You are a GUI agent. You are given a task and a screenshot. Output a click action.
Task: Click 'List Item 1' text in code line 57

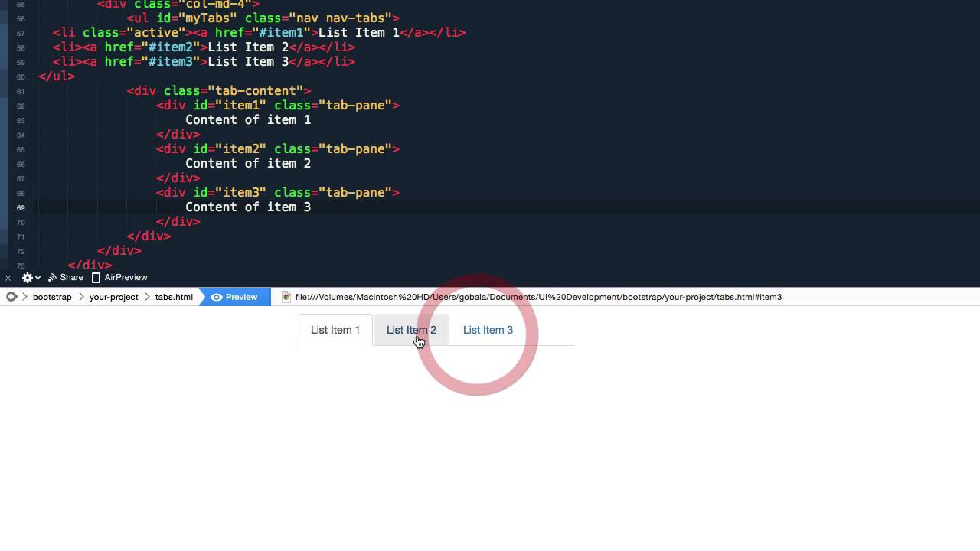(358, 32)
